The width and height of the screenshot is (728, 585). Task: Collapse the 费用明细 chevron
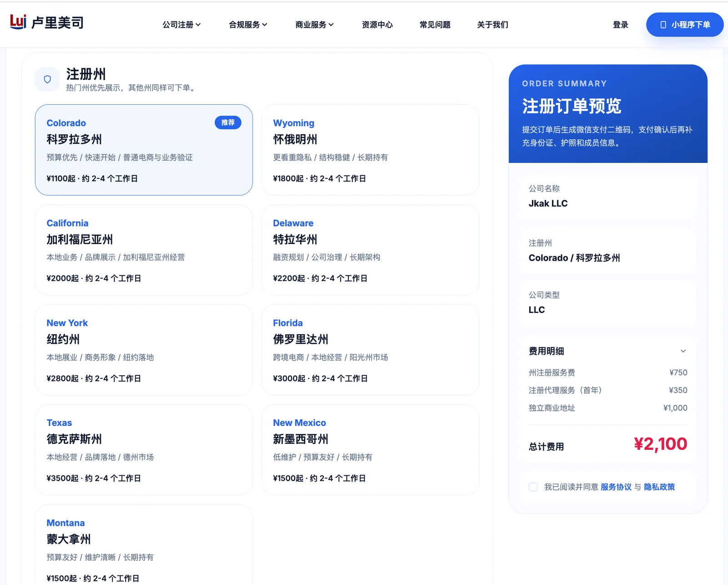pyautogui.click(x=683, y=351)
